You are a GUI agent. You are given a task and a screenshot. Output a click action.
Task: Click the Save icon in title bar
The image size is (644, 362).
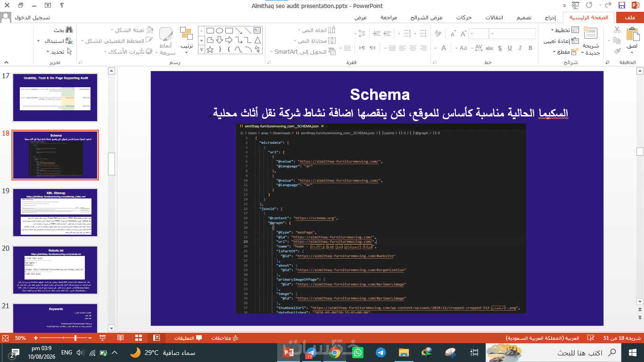click(x=621, y=6)
